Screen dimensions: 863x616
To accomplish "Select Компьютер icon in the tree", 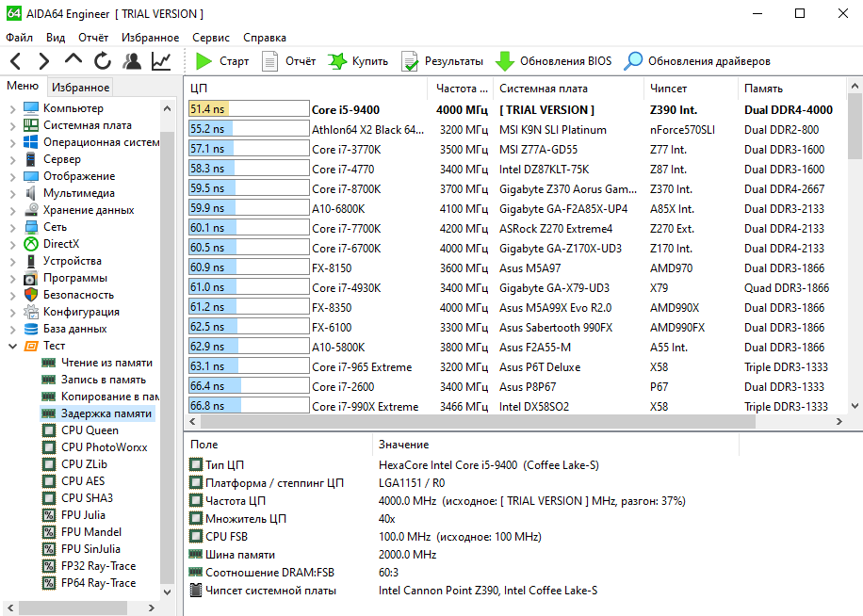I will pos(31,108).
